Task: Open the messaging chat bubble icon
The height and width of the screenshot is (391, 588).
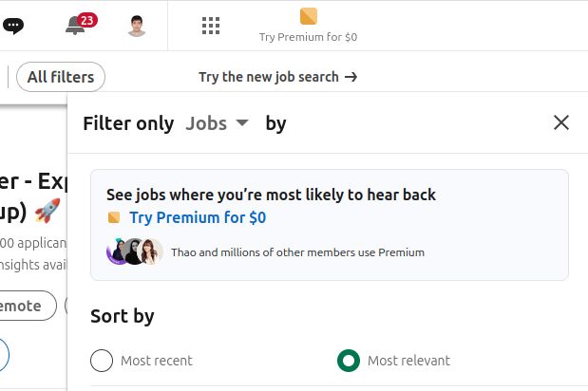Action: point(11,26)
